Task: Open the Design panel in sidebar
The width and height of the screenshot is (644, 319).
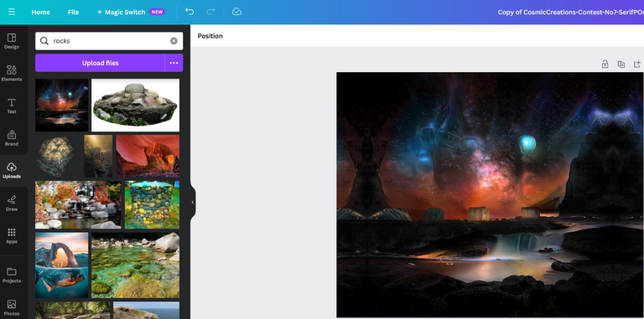Action: [12, 41]
